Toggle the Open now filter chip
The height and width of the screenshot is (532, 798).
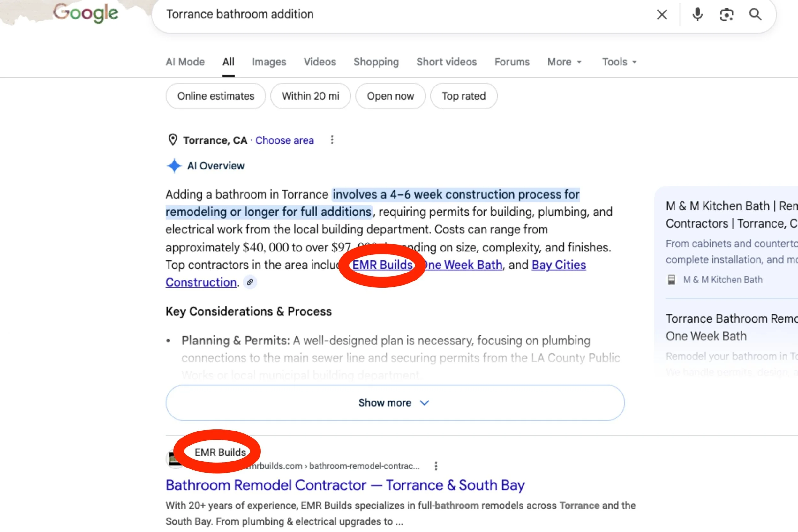click(390, 96)
